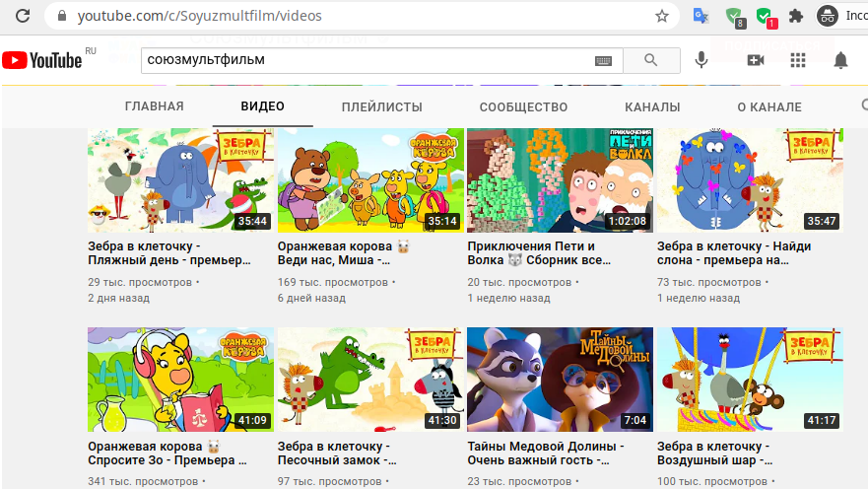Screen dimensions: 868x489
Task: Go to YouTube home via the logo
Action: coord(42,60)
